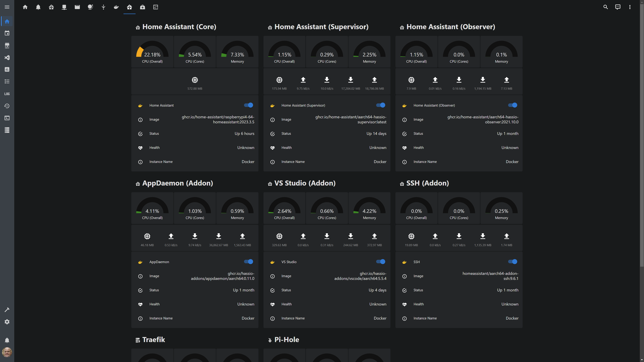Open the History sidebar icon
The width and height of the screenshot is (644, 362).
(7, 106)
